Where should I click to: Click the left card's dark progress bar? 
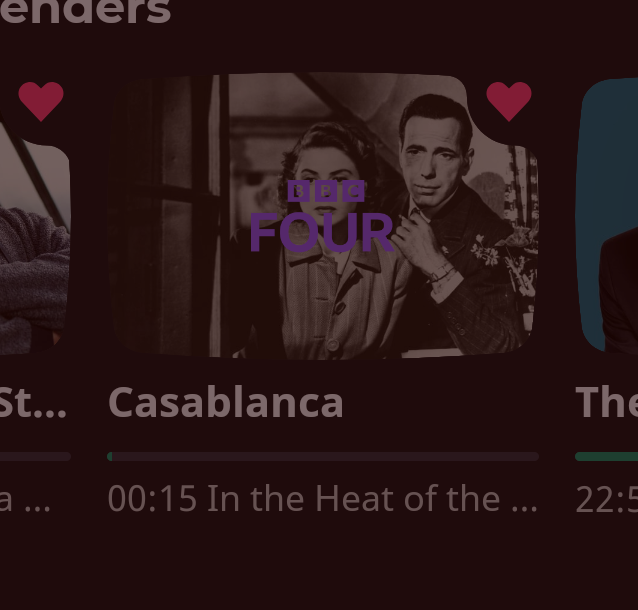pyautogui.click(x=35, y=457)
